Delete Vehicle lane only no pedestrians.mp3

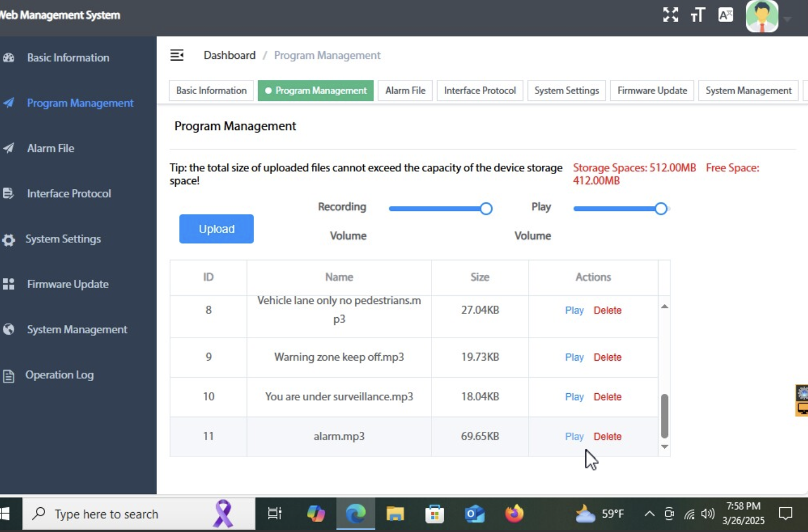607,310
